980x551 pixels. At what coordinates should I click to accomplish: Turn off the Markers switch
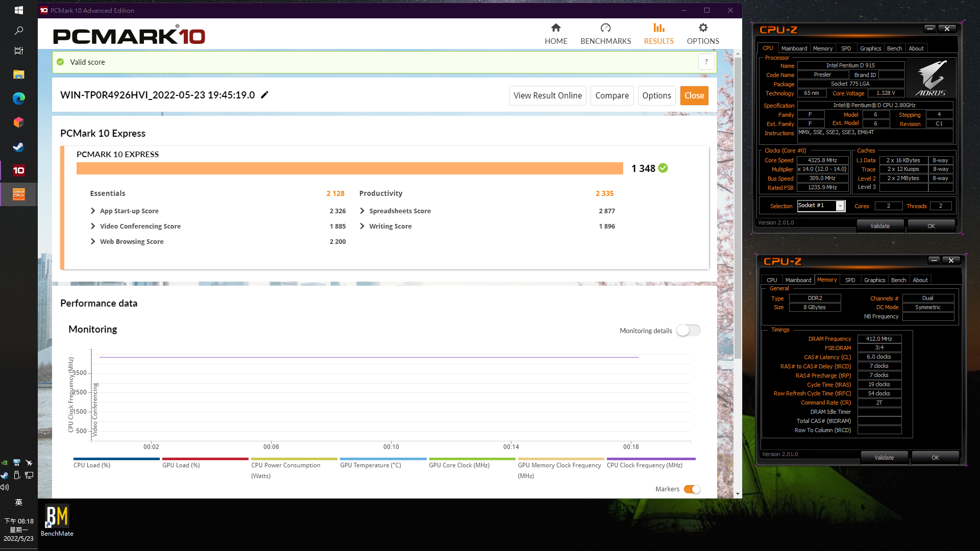pos(692,489)
